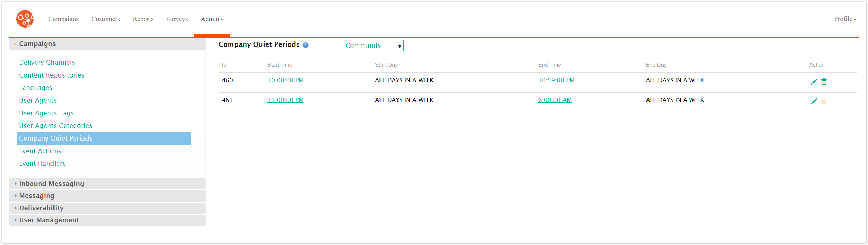Viewport: 868px width, 245px height.
Task: Delete quiet period 461 with trash icon
Action: pos(824,101)
